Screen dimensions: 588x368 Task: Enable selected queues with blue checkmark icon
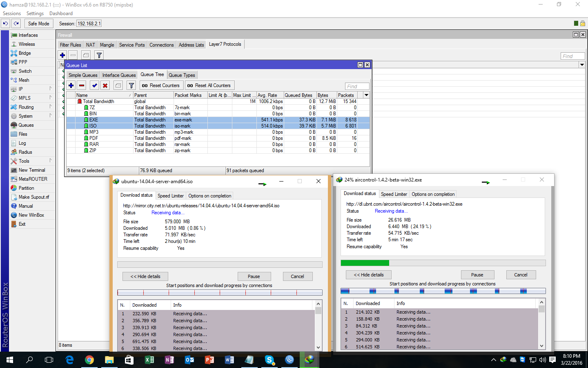pos(95,85)
